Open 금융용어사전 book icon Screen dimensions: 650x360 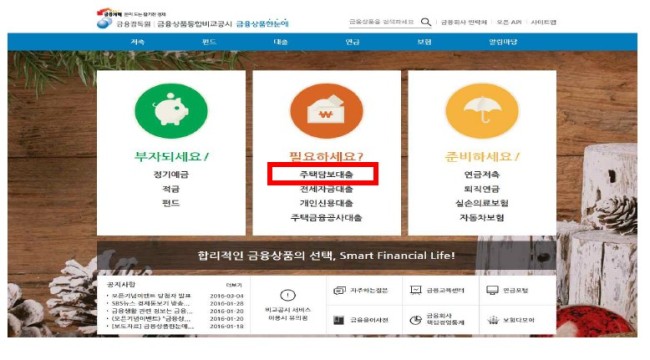click(x=339, y=320)
